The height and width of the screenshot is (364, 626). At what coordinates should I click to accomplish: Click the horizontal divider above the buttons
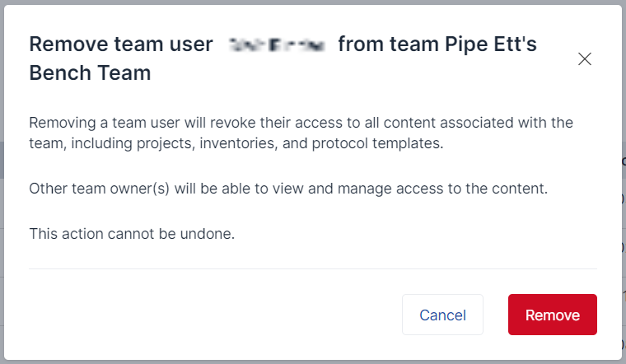point(313,268)
